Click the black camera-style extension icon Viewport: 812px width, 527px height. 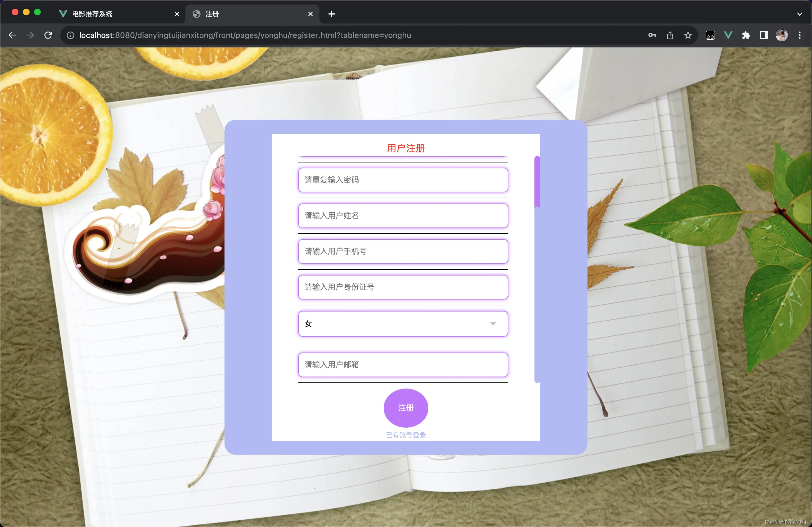pos(710,35)
